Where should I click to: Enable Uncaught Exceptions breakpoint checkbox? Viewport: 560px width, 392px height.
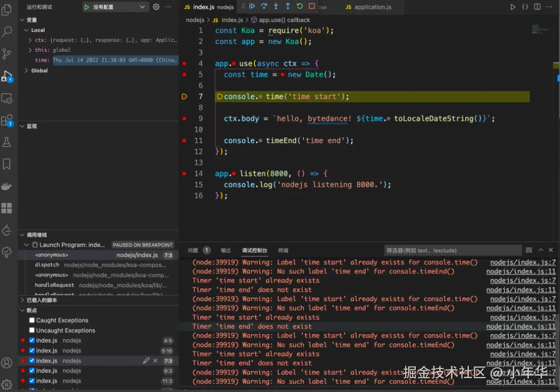click(x=32, y=331)
